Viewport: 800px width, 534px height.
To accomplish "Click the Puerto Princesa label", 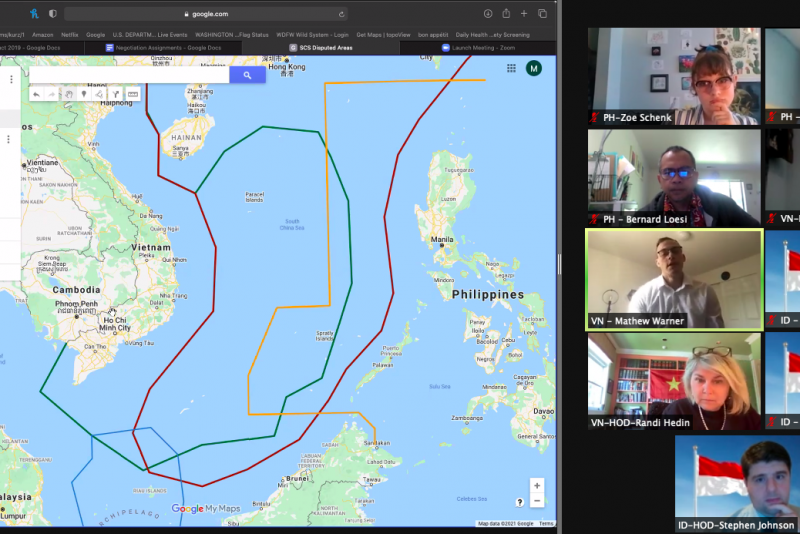I will click(x=391, y=351).
